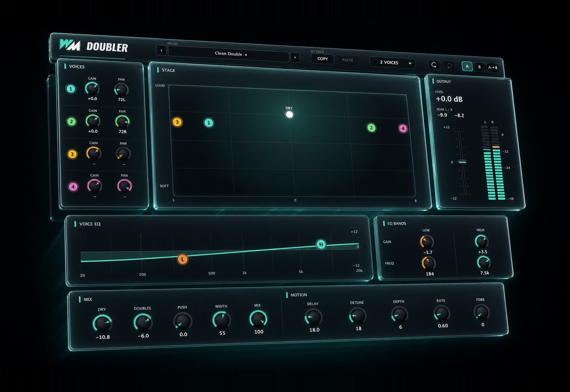
Task: Toggle voice 4 badge in Voices panel
Action: (73, 187)
